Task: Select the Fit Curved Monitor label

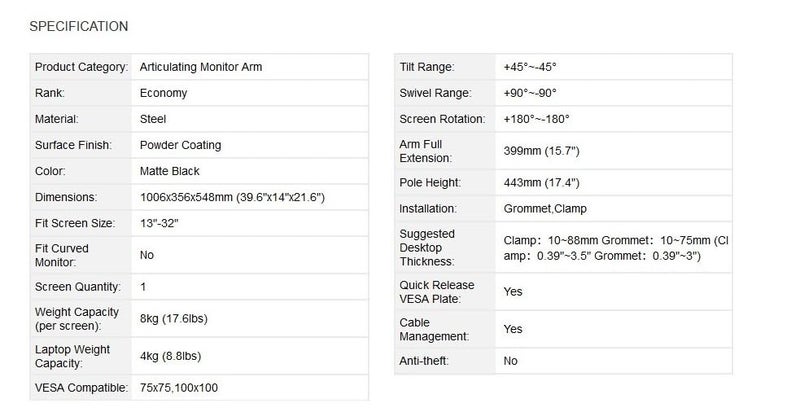Action: pyautogui.click(x=62, y=255)
